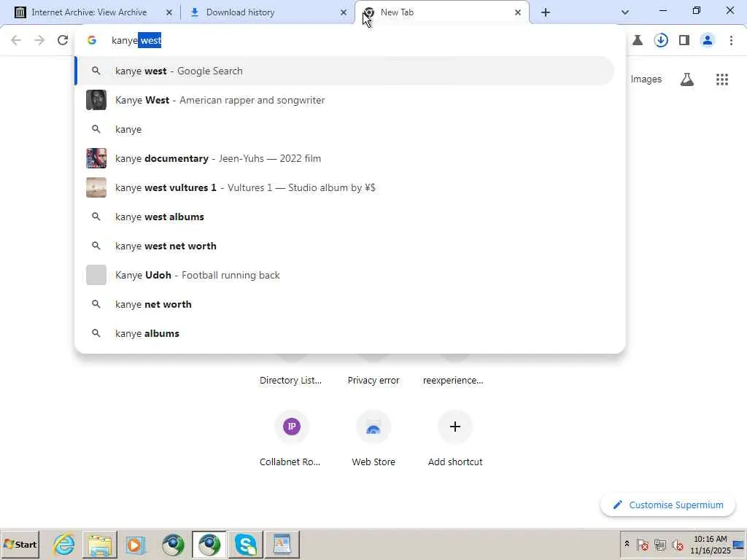747x560 pixels.
Task: Open the Collabnet Ro... shortcut icon
Action: tap(292, 426)
